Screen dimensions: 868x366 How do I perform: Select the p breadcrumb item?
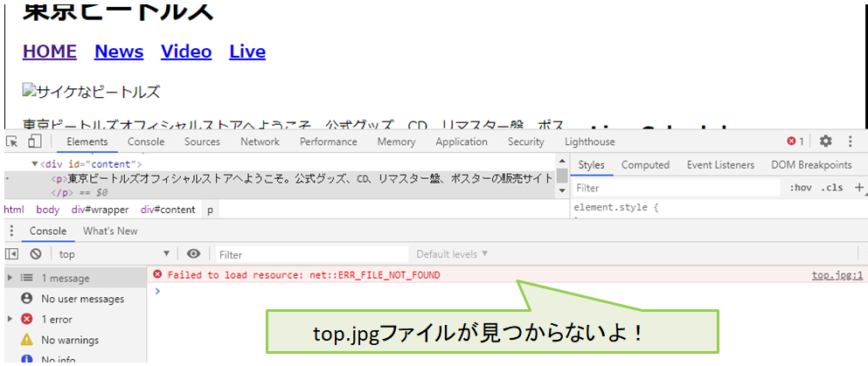(211, 210)
